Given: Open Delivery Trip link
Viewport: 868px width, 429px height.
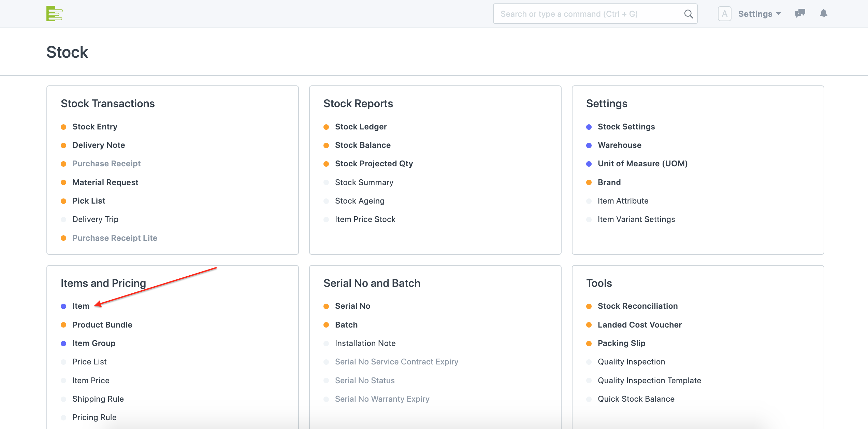Looking at the screenshot, I should click(95, 219).
